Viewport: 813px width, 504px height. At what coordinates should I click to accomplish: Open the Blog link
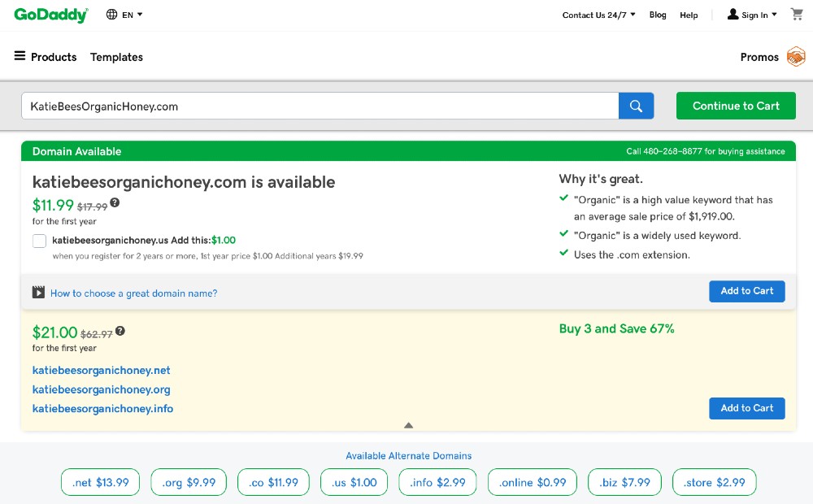point(658,15)
